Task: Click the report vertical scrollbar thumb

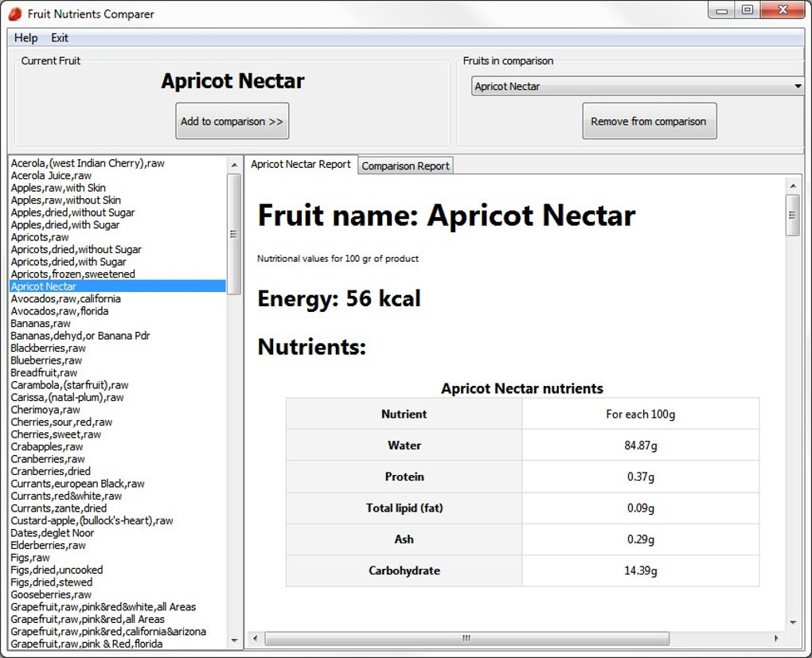Action: coord(792,216)
